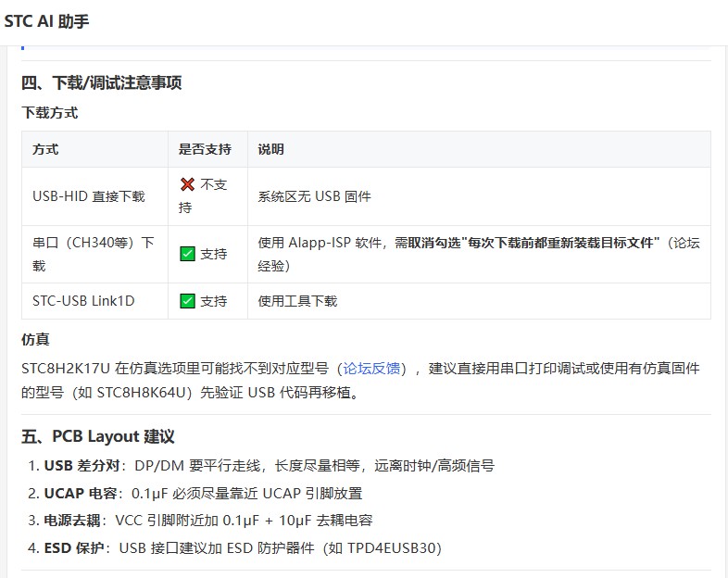Screen dimensions: 728x578
Task: Click list item USB 差分对
Action: [x=261, y=465]
